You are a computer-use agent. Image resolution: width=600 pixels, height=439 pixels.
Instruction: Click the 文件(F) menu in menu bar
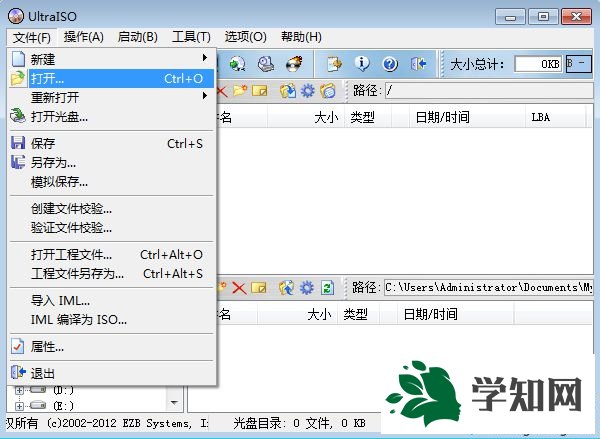point(31,37)
